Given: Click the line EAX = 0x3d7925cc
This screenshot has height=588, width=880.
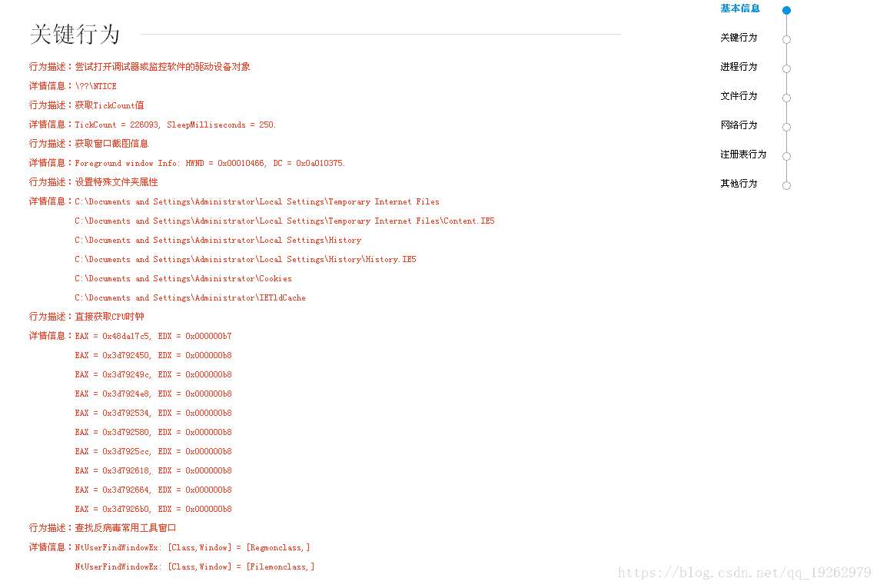Looking at the screenshot, I should (153, 451).
